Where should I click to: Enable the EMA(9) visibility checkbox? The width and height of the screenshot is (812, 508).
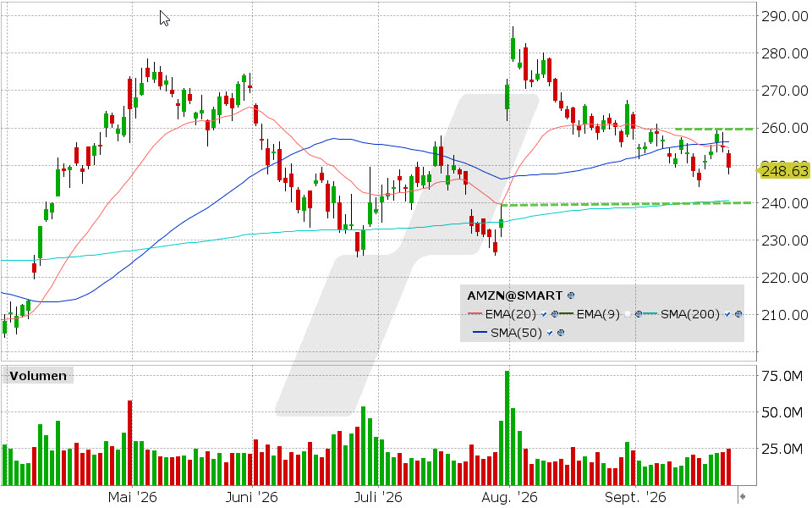pos(628,314)
